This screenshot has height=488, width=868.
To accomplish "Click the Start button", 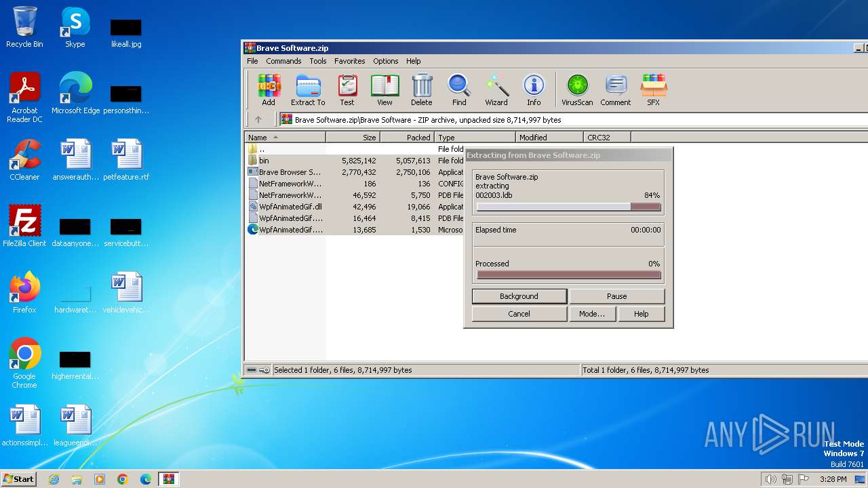I will (19, 479).
